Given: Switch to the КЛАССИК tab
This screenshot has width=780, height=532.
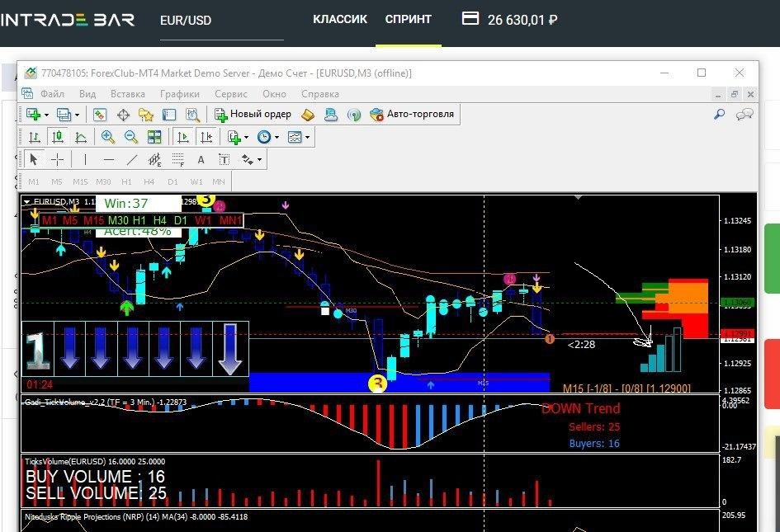Looking at the screenshot, I should (340, 20).
